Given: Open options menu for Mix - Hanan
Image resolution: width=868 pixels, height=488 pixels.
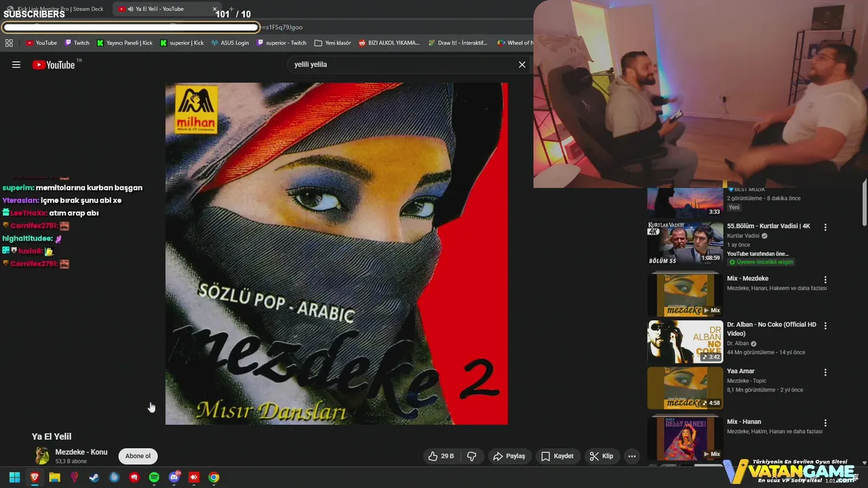Looking at the screenshot, I should [825, 422].
